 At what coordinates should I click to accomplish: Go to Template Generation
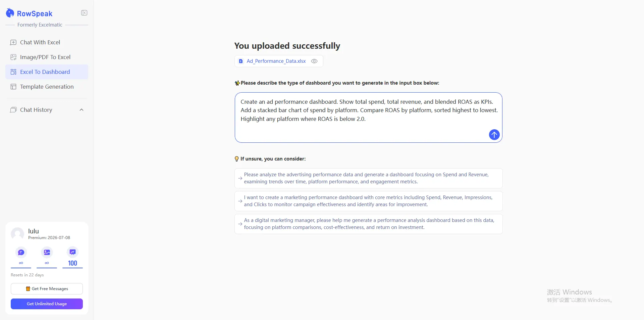coord(47,87)
